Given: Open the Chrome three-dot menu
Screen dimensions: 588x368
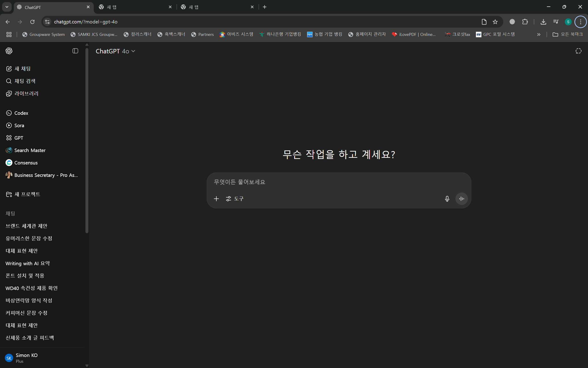Looking at the screenshot, I should (581, 22).
